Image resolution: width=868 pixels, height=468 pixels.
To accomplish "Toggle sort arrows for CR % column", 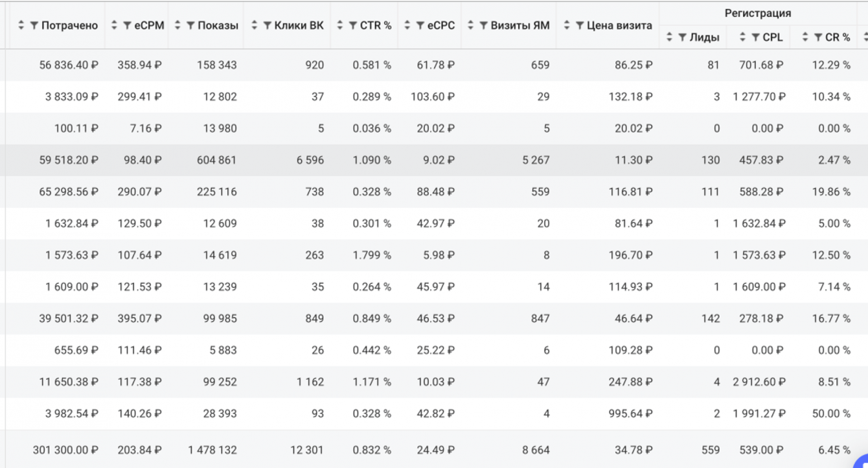I will (x=806, y=38).
